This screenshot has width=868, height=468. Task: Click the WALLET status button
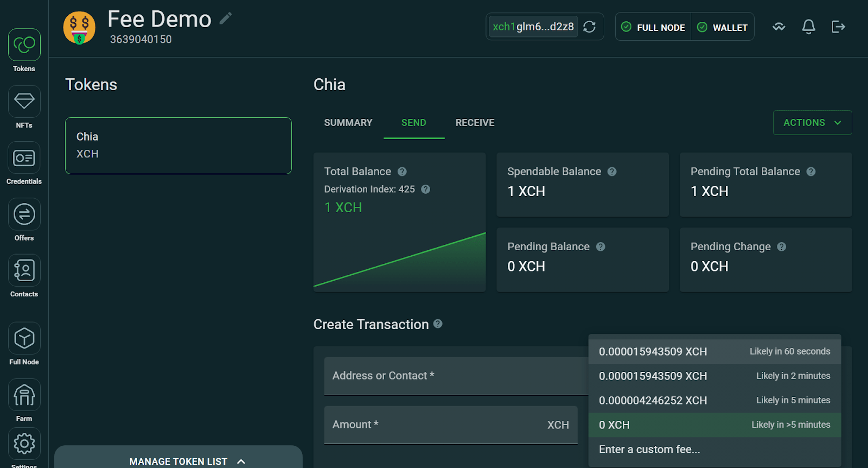[x=723, y=27]
